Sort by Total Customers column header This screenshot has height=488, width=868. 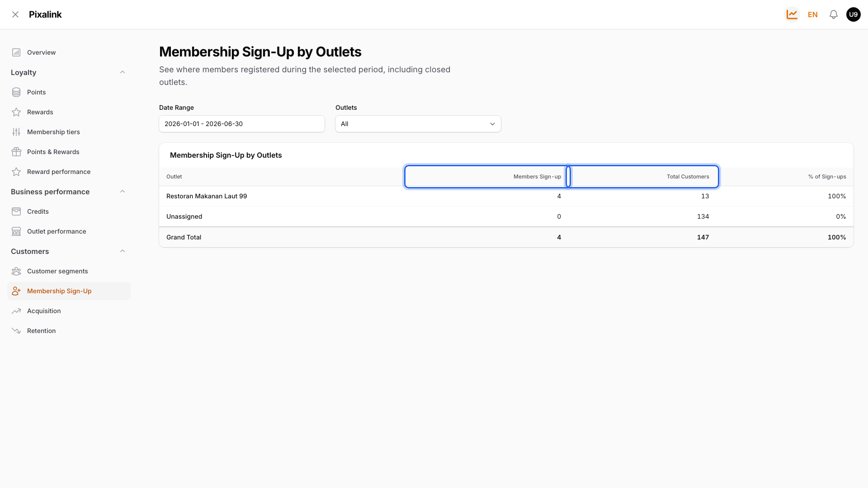642,177
